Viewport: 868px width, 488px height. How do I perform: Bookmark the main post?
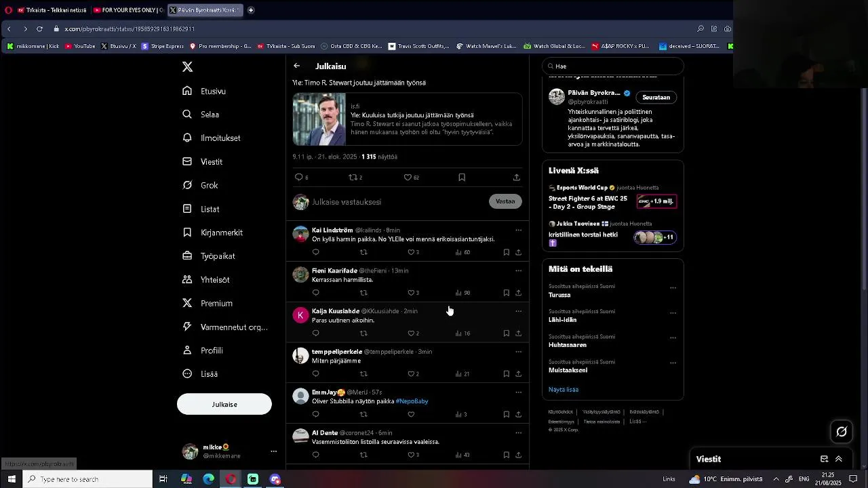click(x=462, y=178)
